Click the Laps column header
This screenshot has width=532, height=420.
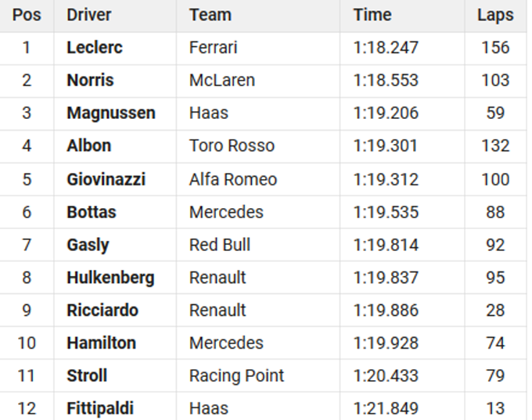(495, 15)
